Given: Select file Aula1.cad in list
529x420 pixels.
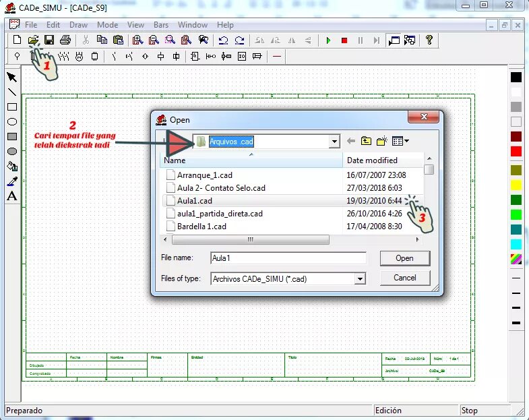Looking at the screenshot, I should pos(194,201).
